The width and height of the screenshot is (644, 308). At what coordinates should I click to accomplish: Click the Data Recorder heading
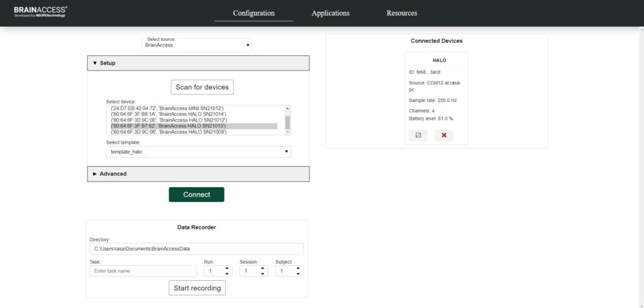coord(197,227)
